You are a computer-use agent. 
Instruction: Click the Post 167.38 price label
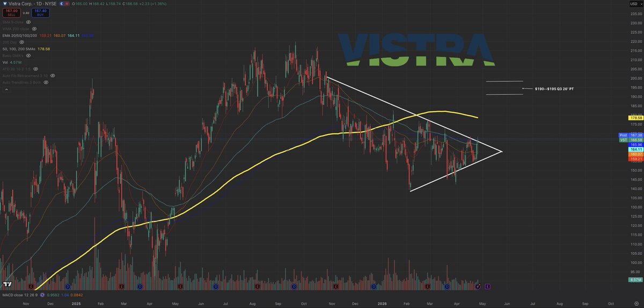631,135
